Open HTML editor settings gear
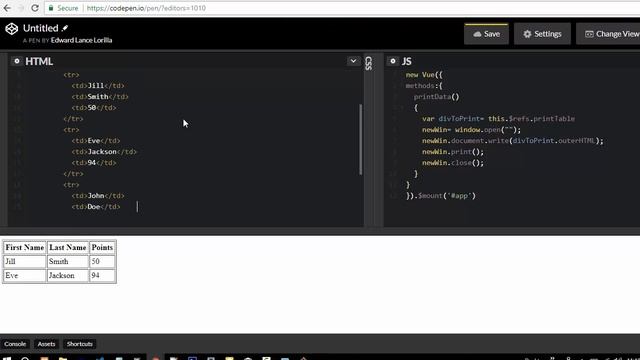Screen dimensions: 640x360 pos(16,61)
